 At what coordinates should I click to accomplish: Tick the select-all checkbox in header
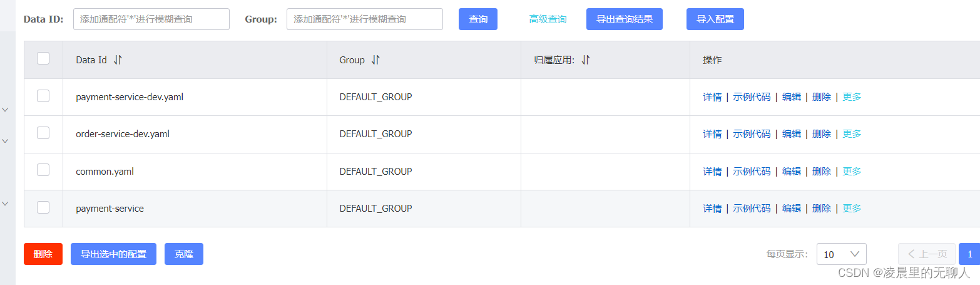43,58
